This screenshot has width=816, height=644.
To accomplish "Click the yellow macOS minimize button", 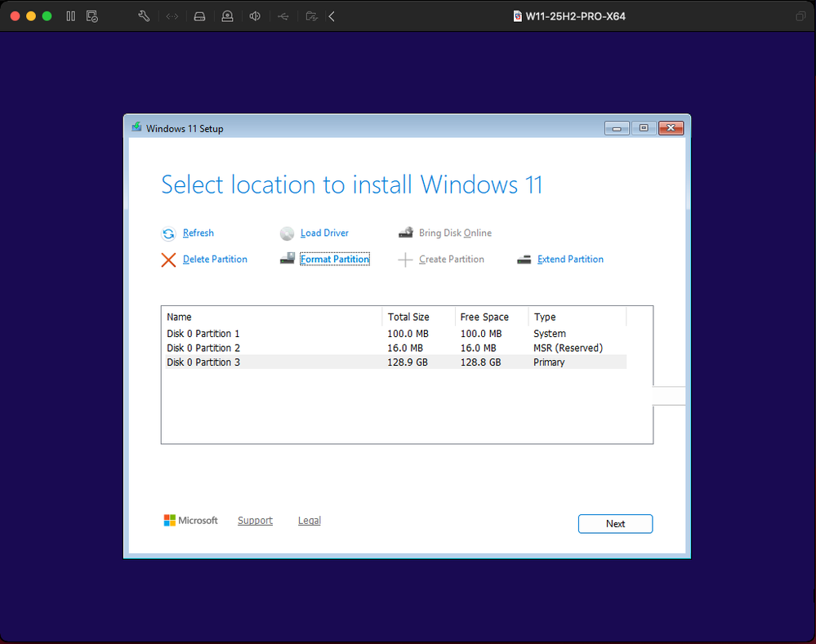I will tap(31, 16).
